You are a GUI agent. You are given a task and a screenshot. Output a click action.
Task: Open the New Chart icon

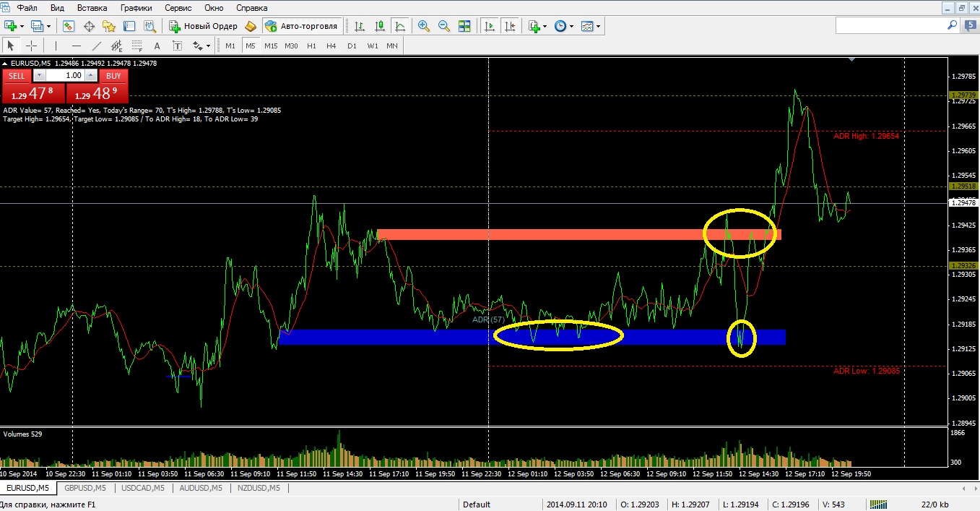point(11,26)
